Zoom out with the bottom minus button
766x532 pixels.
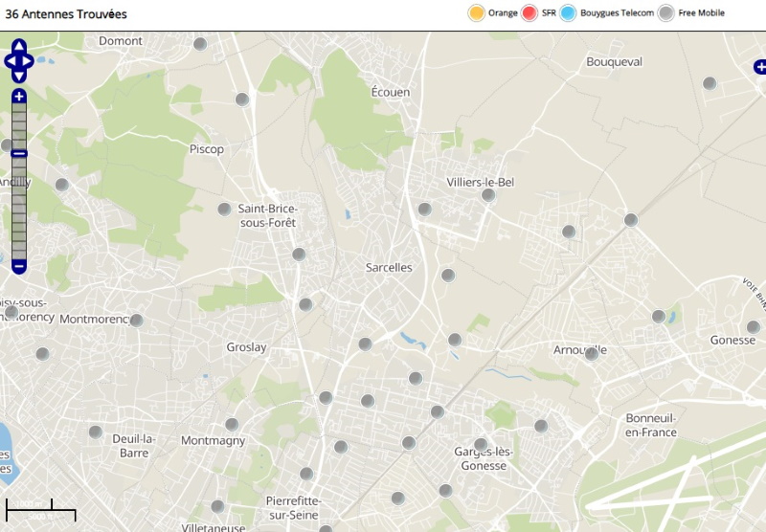pos(19,265)
